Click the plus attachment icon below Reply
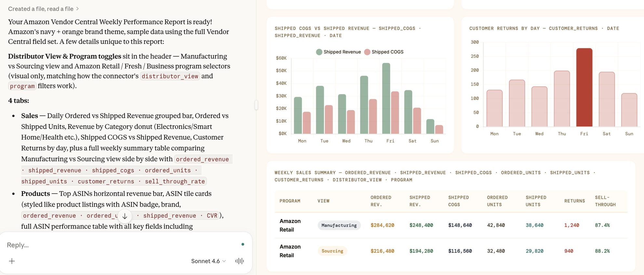644x275 pixels. pyautogui.click(x=12, y=261)
